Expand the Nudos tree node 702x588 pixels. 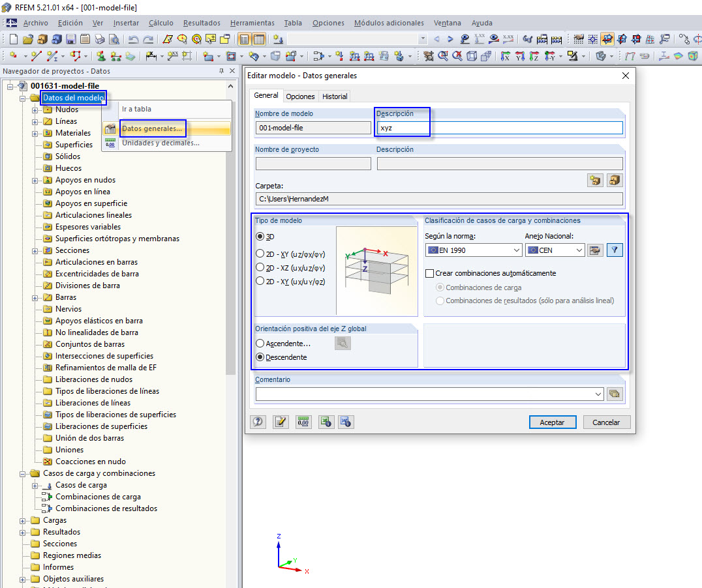click(35, 110)
